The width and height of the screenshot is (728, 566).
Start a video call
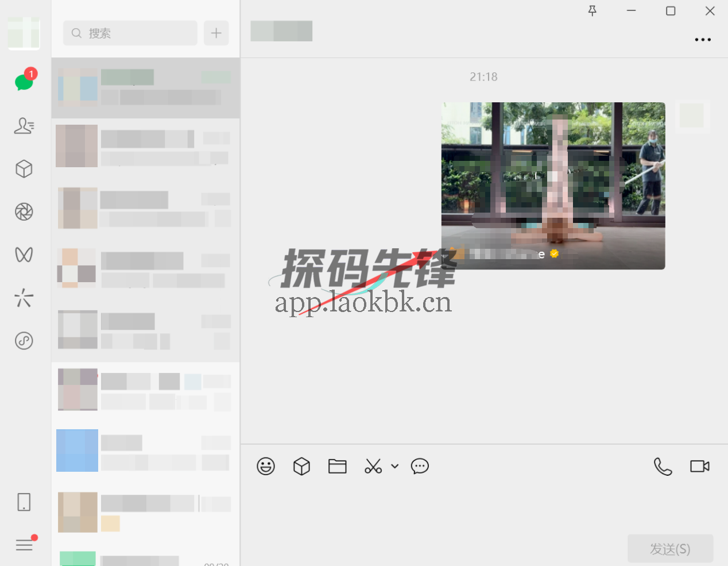[699, 466]
